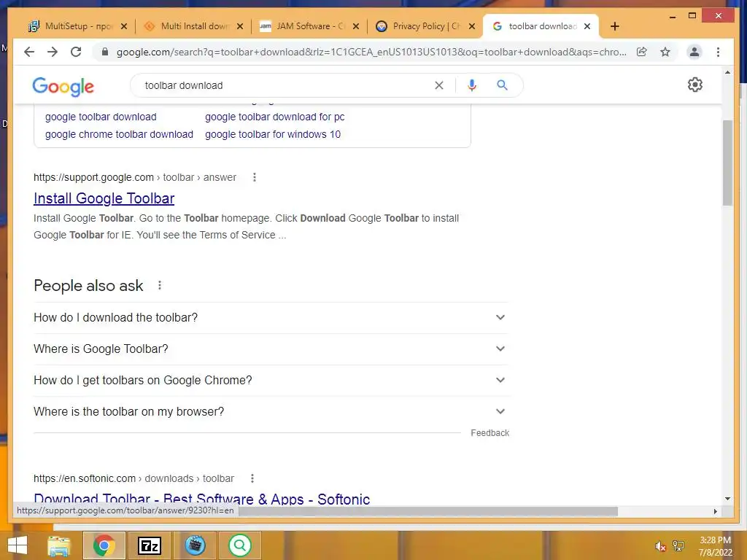Open 7-Zip from the taskbar
The width and height of the screenshot is (747, 560).
150,545
